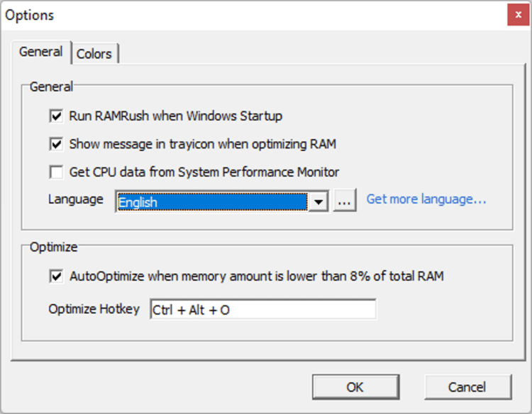The width and height of the screenshot is (532, 414).
Task: Close the Options dialog with X
Action: 518,15
